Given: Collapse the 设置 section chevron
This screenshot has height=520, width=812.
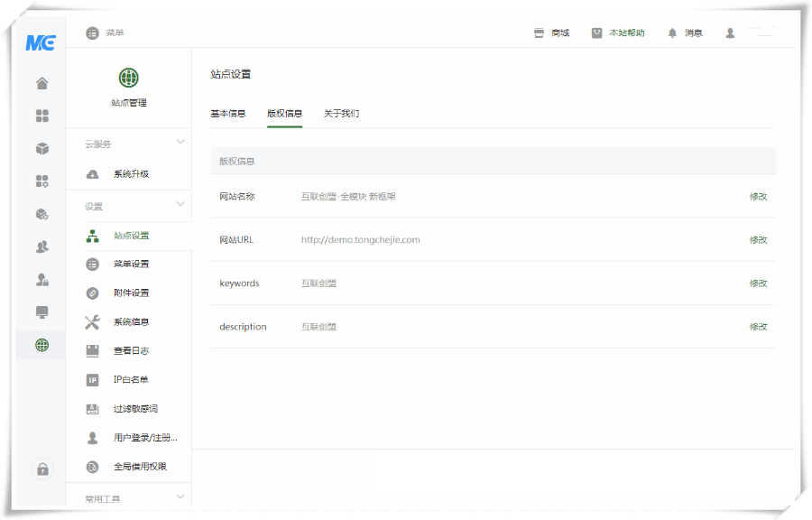Looking at the screenshot, I should [x=180, y=204].
